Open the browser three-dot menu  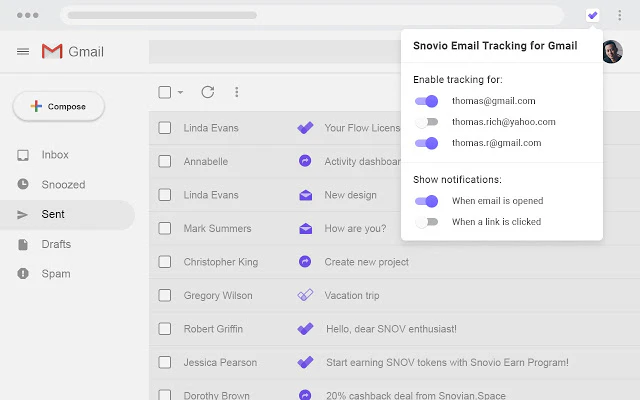tap(620, 16)
